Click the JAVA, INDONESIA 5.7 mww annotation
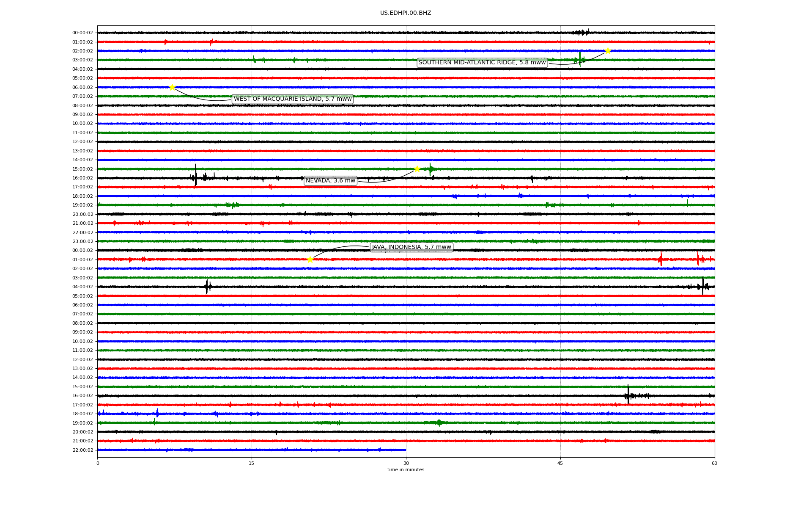Image resolution: width=812 pixels, height=508 pixels. [411, 247]
